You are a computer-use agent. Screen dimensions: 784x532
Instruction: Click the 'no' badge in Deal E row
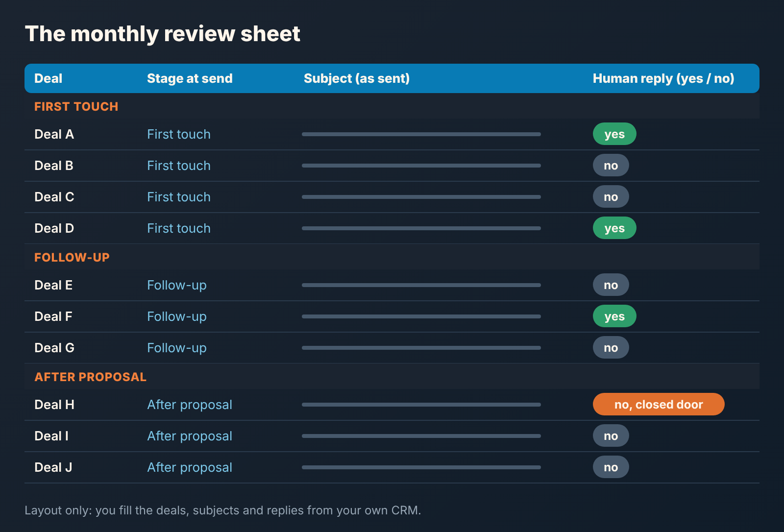[x=611, y=285]
